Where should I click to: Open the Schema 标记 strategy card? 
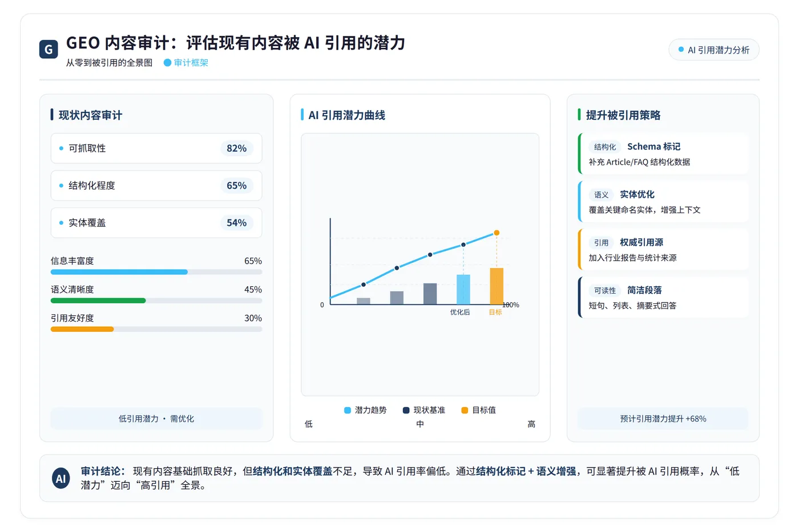click(x=663, y=154)
